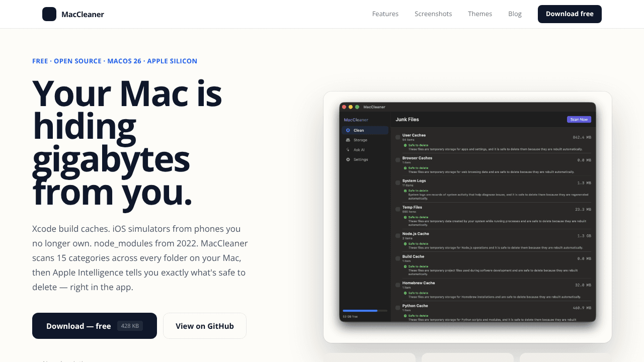Select the Clean sidebar label
Viewport: 644px width, 362px height.
[x=359, y=130]
